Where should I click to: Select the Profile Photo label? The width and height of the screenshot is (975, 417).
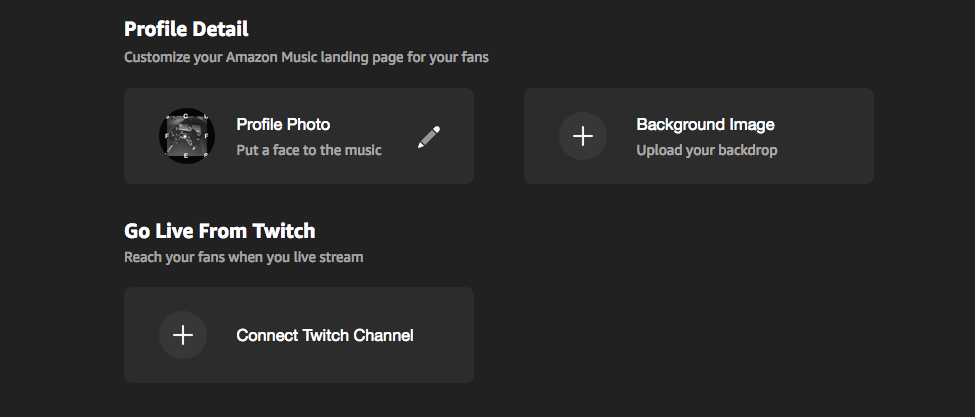(x=283, y=124)
